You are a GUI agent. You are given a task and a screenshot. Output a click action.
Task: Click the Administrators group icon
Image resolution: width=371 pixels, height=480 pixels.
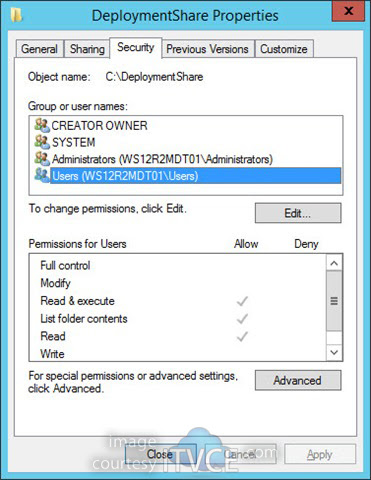pyautogui.click(x=42, y=159)
